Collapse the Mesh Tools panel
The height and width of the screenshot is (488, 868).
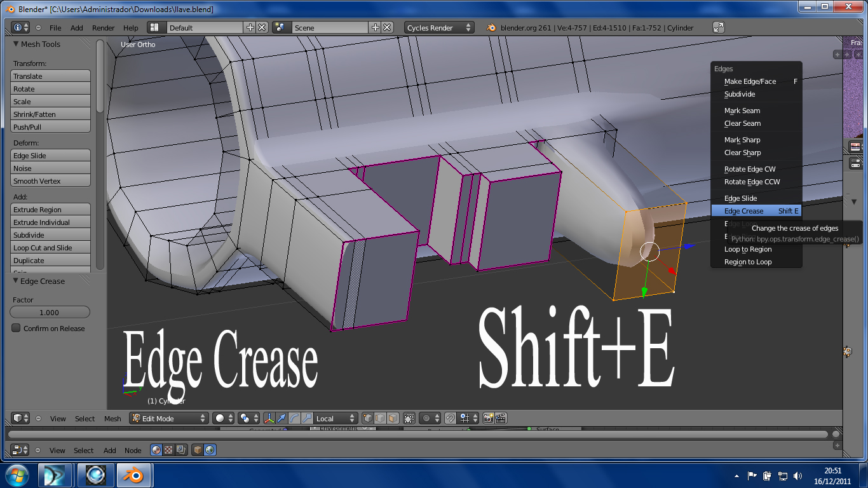point(17,44)
